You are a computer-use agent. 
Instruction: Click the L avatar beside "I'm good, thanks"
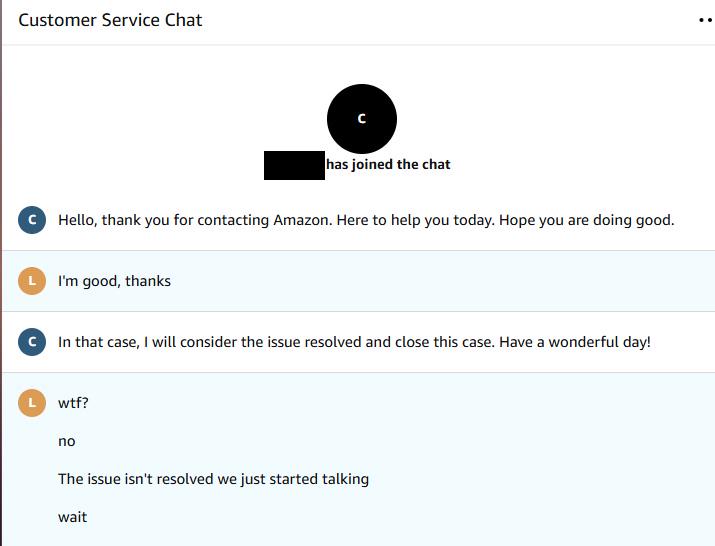click(32, 281)
